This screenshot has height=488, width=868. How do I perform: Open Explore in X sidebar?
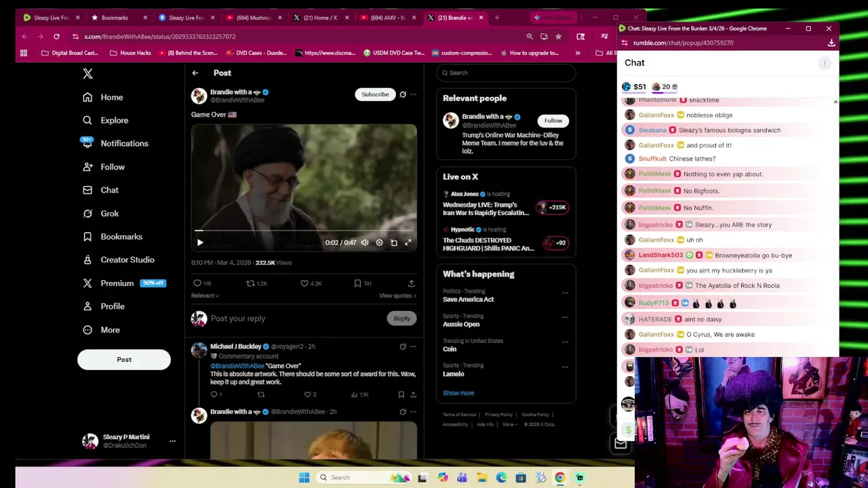105,120
